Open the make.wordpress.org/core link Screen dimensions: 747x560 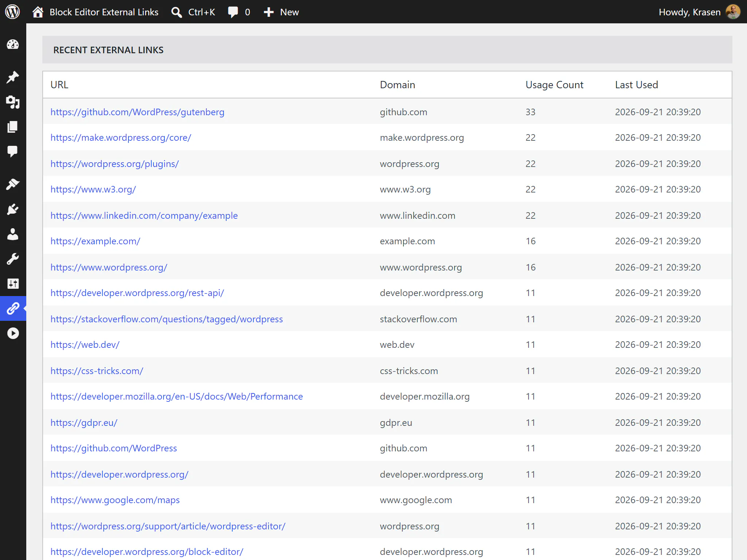(x=121, y=137)
